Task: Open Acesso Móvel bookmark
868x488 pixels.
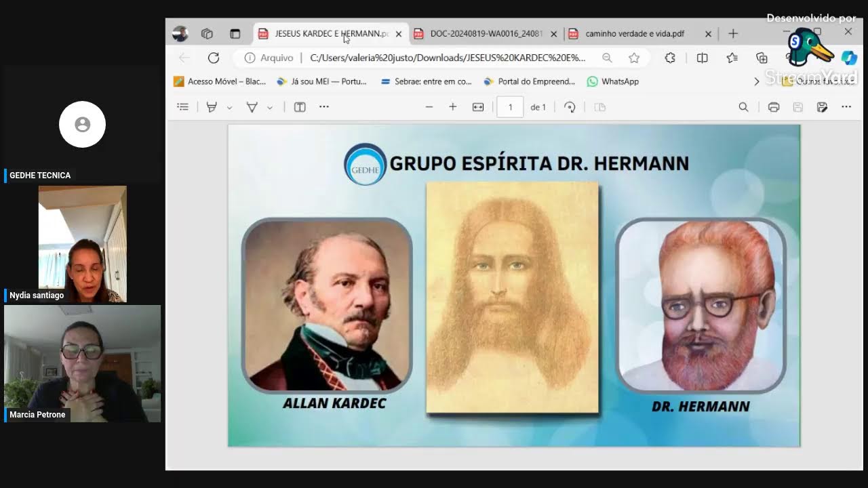Action: [220, 81]
